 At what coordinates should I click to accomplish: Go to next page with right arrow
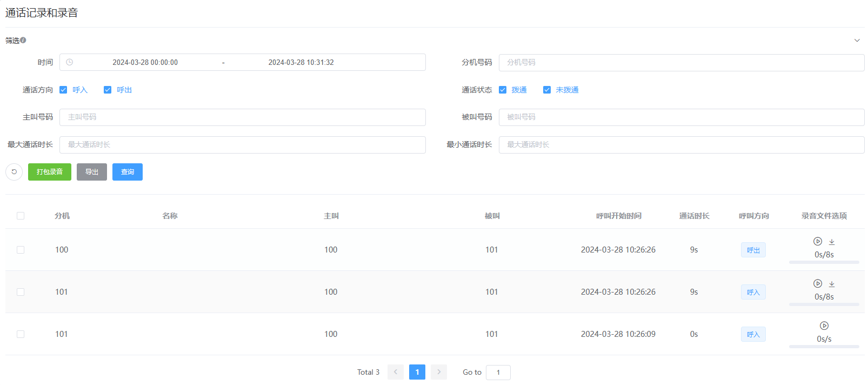pos(438,372)
